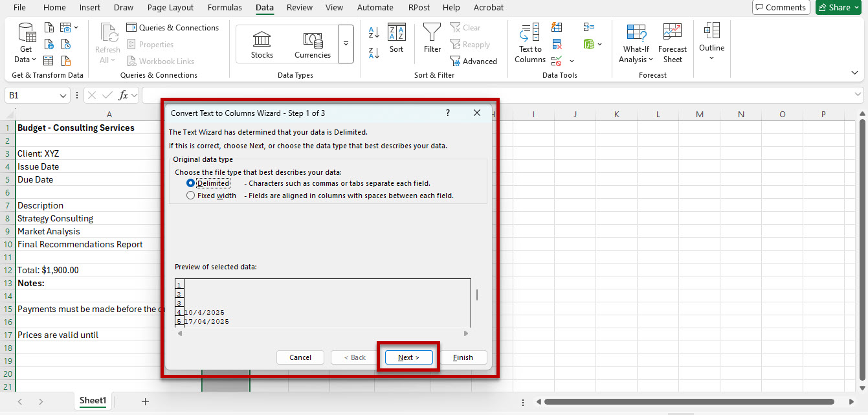Switch to the Review tab

pos(300,8)
